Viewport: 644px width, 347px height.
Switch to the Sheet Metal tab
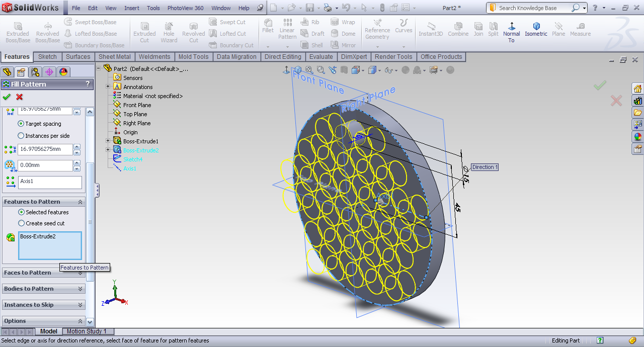pos(114,57)
